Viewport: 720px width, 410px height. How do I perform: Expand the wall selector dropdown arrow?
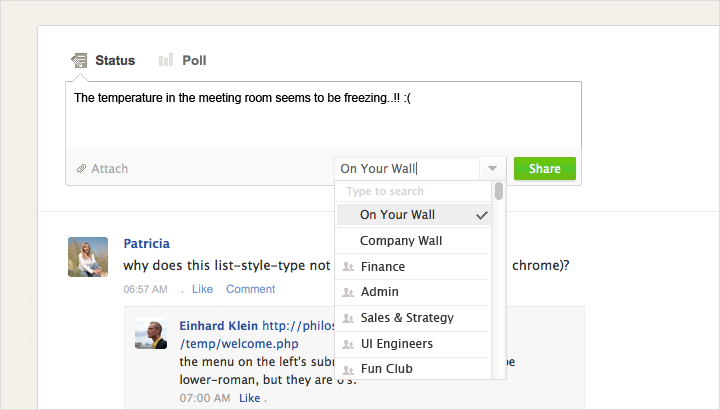(493, 169)
